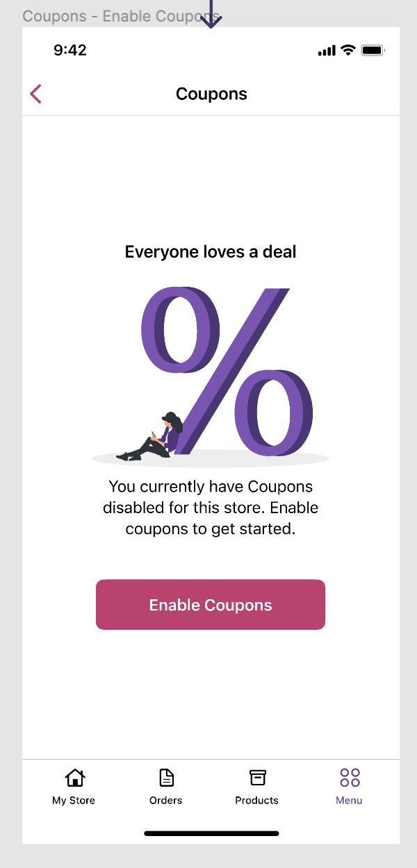The image size is (417, 868).
Task: Switch to the Products tab
Action: click(256, 788)
